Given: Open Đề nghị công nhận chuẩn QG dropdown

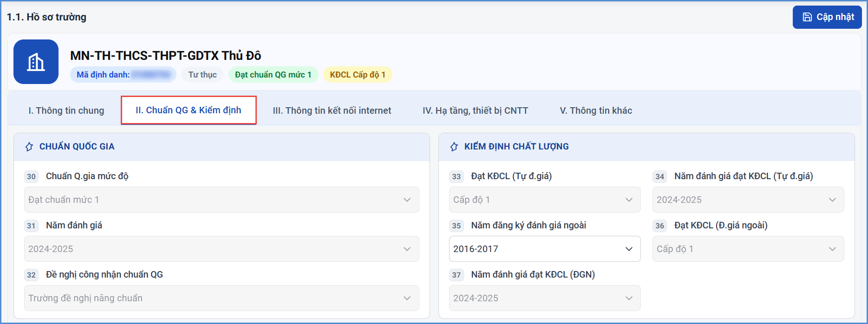Looking at the screenshot, I should 222,298.
